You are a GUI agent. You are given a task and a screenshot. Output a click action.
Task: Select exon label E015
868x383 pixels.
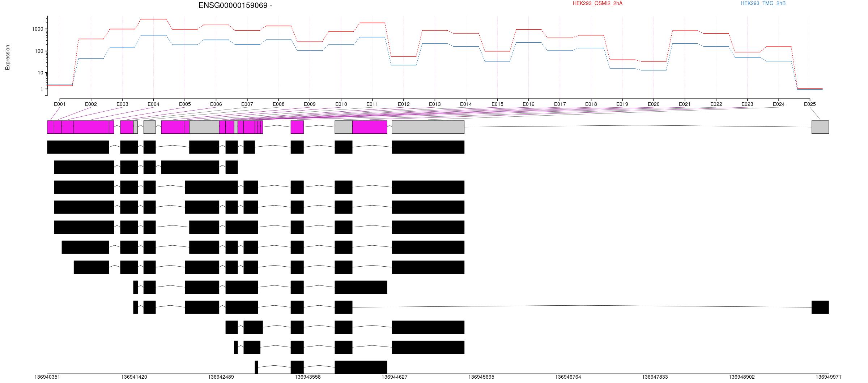[497, 104]
